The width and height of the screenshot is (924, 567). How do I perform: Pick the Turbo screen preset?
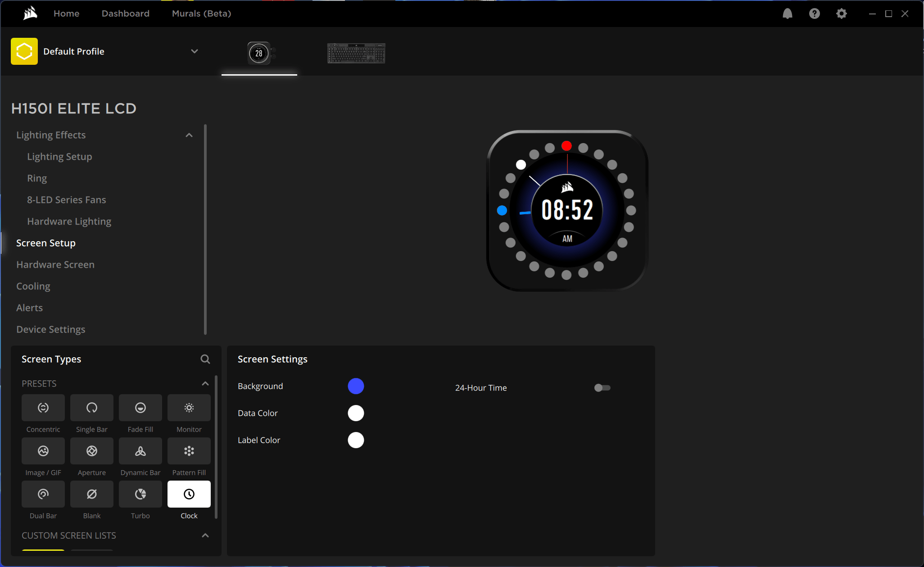tap(140, 494)
